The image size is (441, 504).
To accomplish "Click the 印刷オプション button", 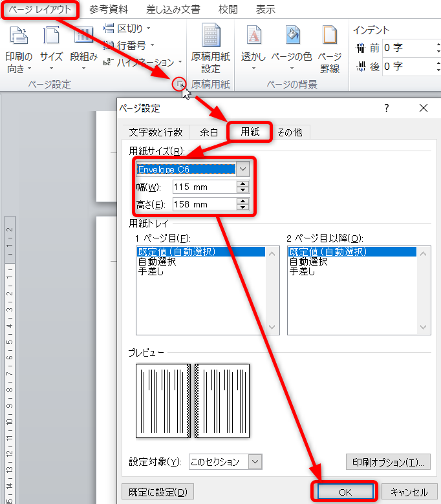I will (388, 461).
